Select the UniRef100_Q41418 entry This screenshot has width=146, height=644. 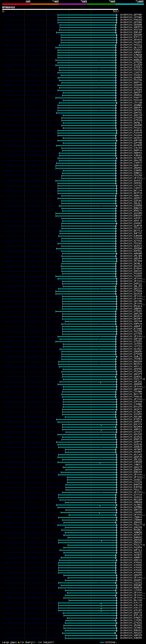(x=131, y=294)
